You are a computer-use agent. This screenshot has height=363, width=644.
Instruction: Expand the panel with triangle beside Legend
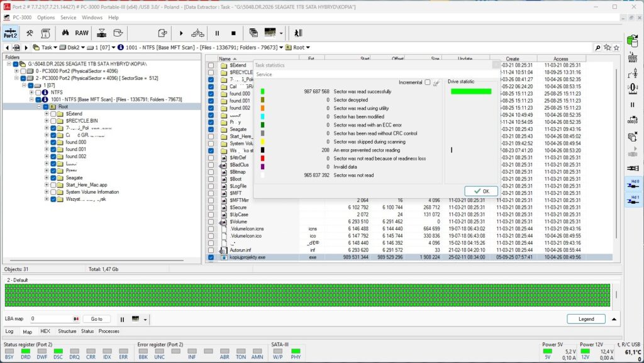614,319
